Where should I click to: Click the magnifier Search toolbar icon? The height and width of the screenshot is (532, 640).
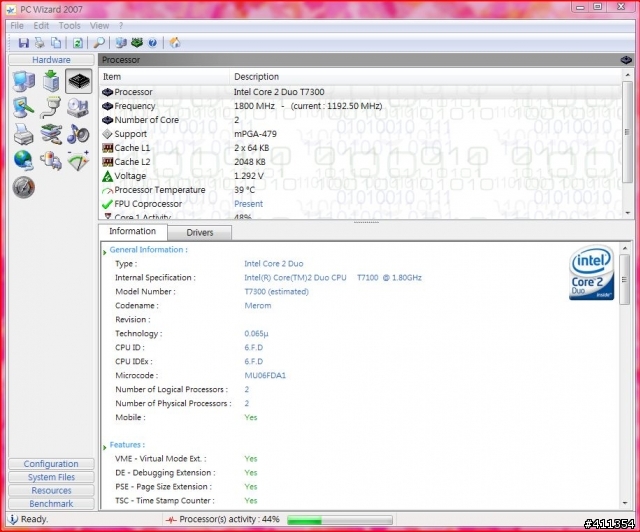[99, 42]
